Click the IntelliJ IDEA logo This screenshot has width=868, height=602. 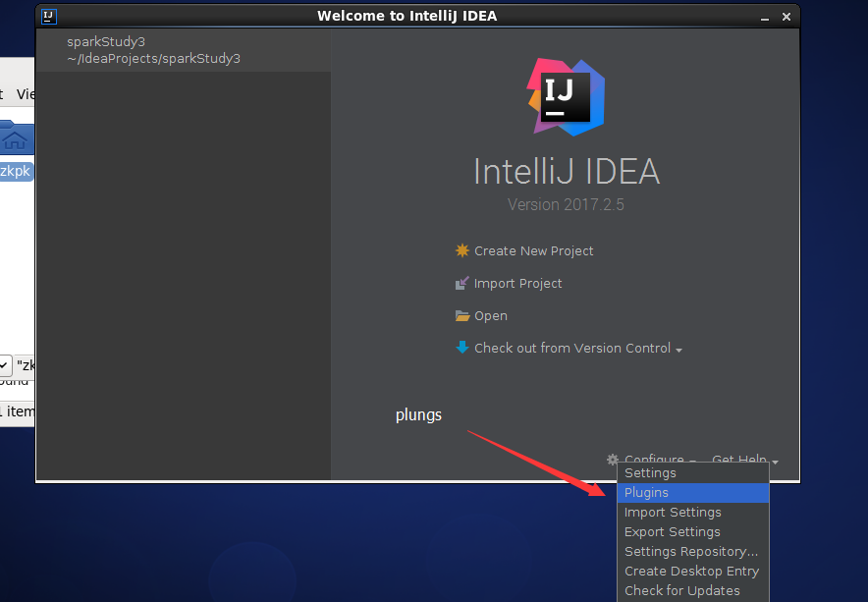(566, 97)
